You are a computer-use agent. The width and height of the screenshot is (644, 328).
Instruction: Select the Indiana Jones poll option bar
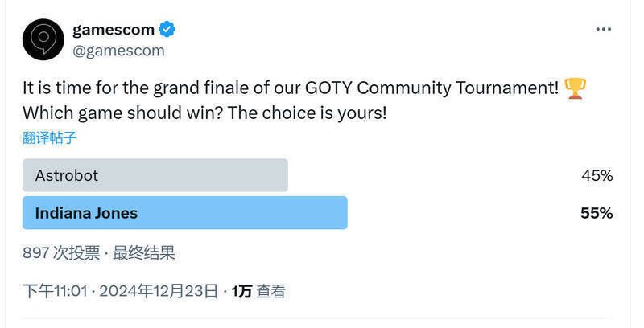pos(184,213)
